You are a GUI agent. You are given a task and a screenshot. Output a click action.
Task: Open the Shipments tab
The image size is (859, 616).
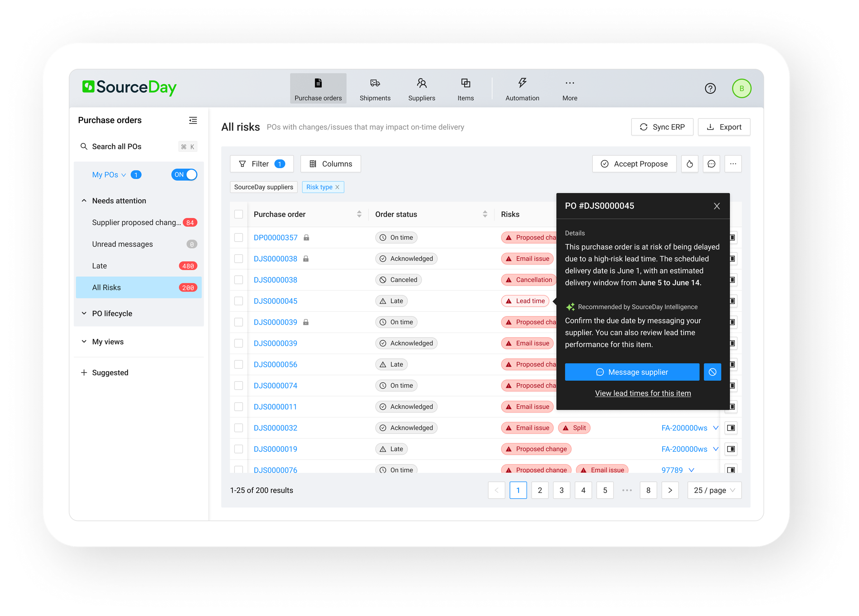tap(375, 89)
